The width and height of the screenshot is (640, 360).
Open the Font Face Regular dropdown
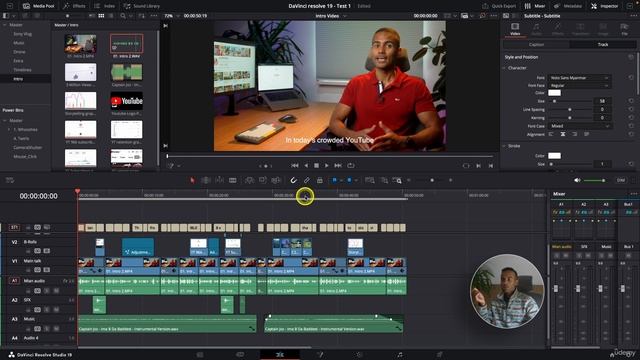(579, 85)
